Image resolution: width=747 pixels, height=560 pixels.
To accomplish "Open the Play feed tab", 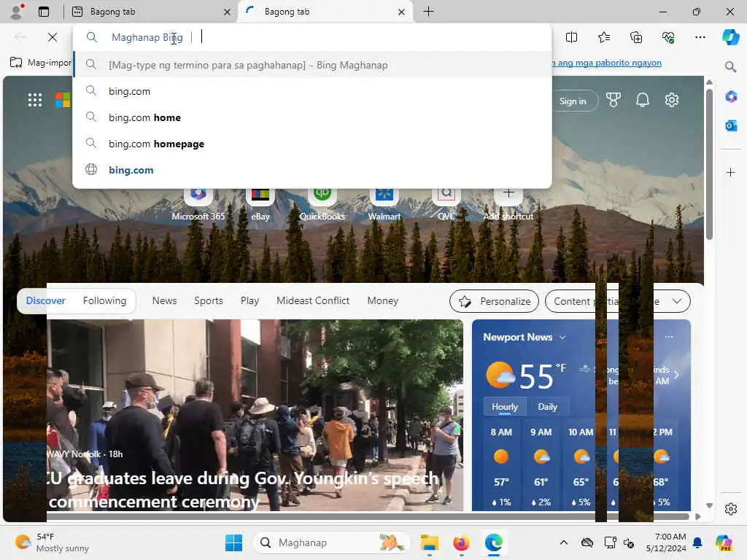I will (x=249, y=300).
